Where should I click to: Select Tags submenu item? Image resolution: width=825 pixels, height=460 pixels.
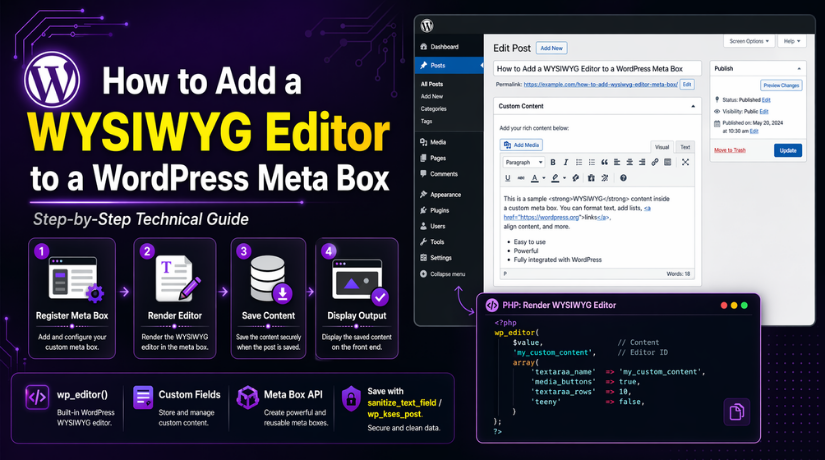426,121
